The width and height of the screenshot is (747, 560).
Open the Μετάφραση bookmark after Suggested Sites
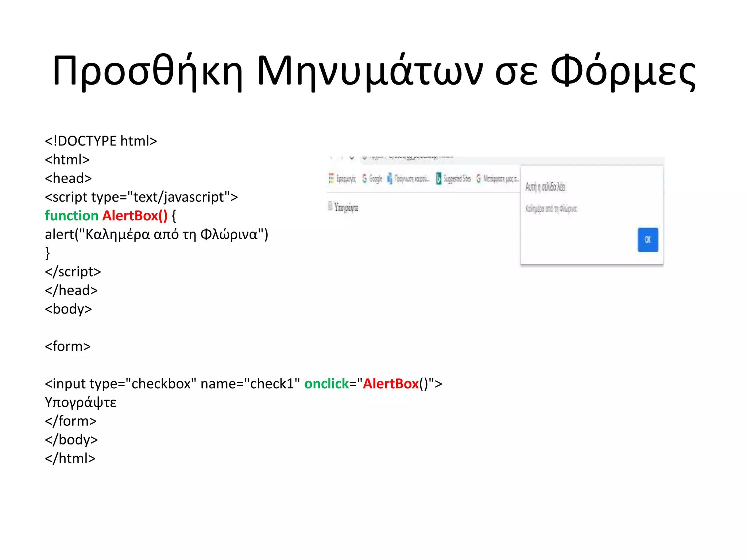click(498, 178)
